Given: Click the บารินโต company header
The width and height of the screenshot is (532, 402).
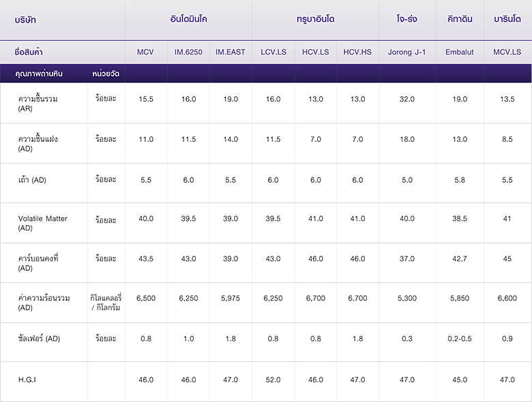Looking at the screenshot, I should tap(507, 19).
